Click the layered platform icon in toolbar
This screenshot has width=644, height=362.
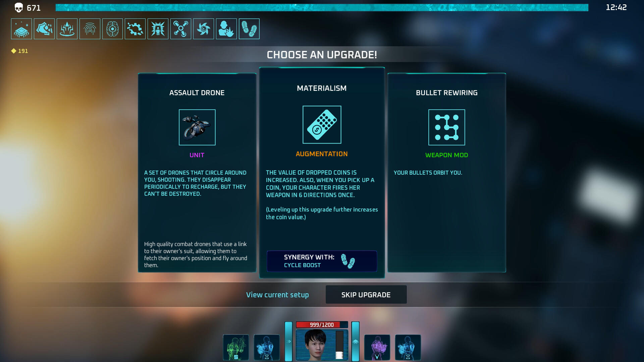click(x=21, y=28)
